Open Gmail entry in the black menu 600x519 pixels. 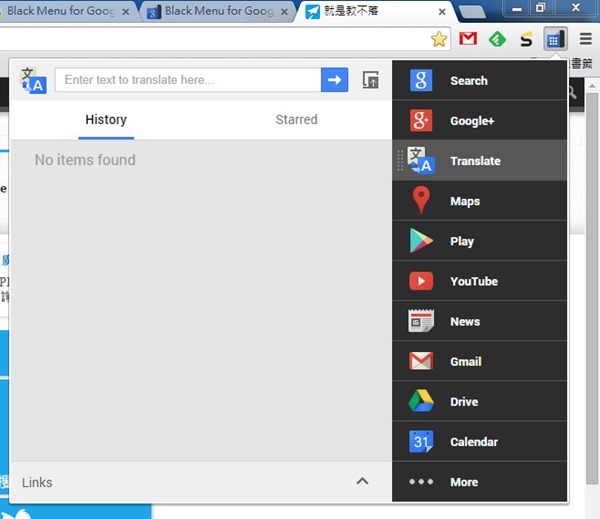tap(479, 361)
